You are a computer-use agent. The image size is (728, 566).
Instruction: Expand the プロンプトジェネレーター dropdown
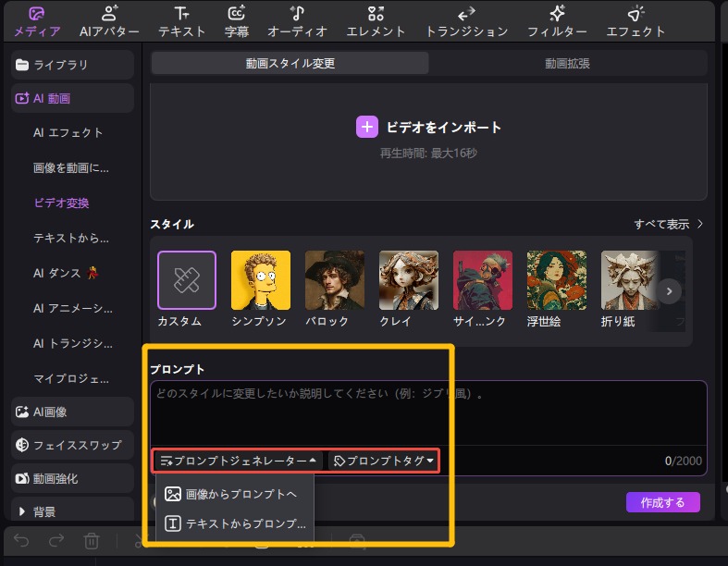pos(240,461)
